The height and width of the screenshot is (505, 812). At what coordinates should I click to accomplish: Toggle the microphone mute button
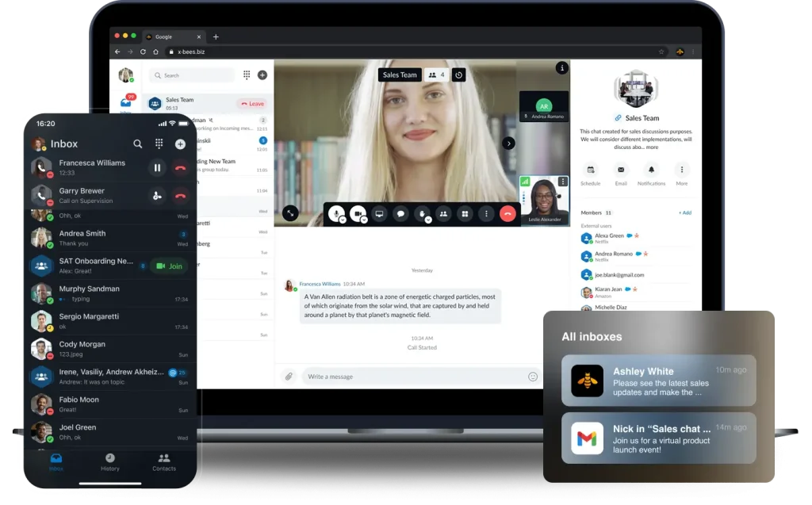coord(336,212)
